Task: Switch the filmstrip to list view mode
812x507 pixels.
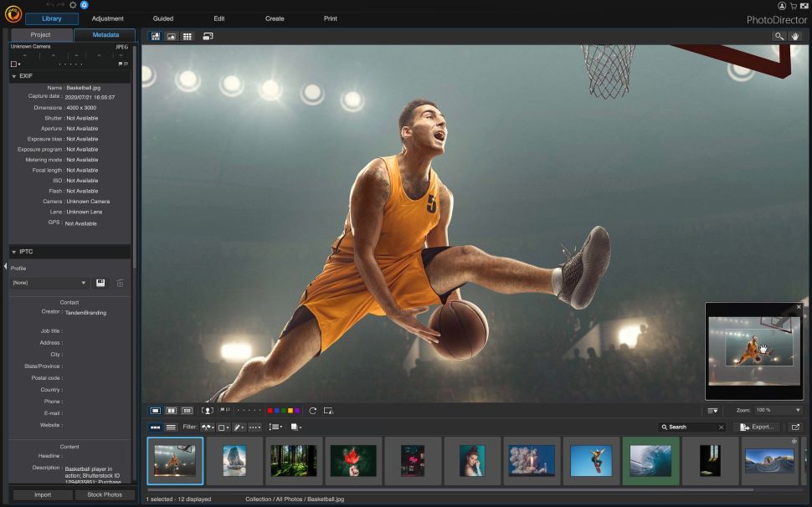Action: (171, 427)
